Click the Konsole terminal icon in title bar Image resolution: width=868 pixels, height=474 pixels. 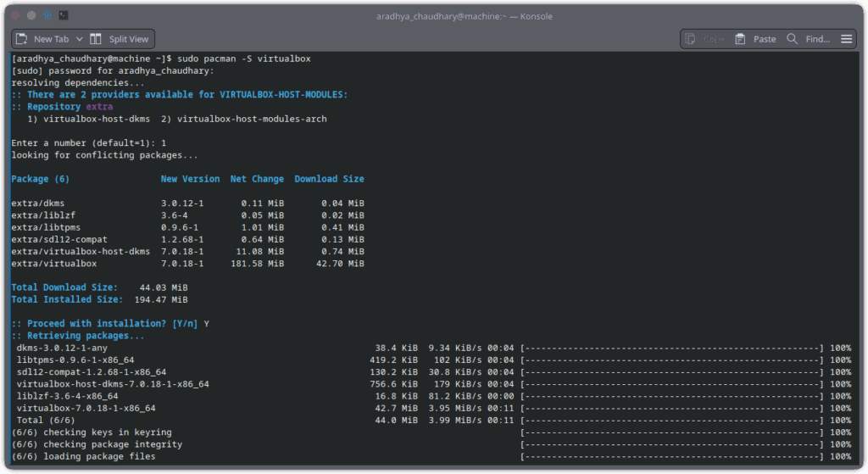[64, 15]
